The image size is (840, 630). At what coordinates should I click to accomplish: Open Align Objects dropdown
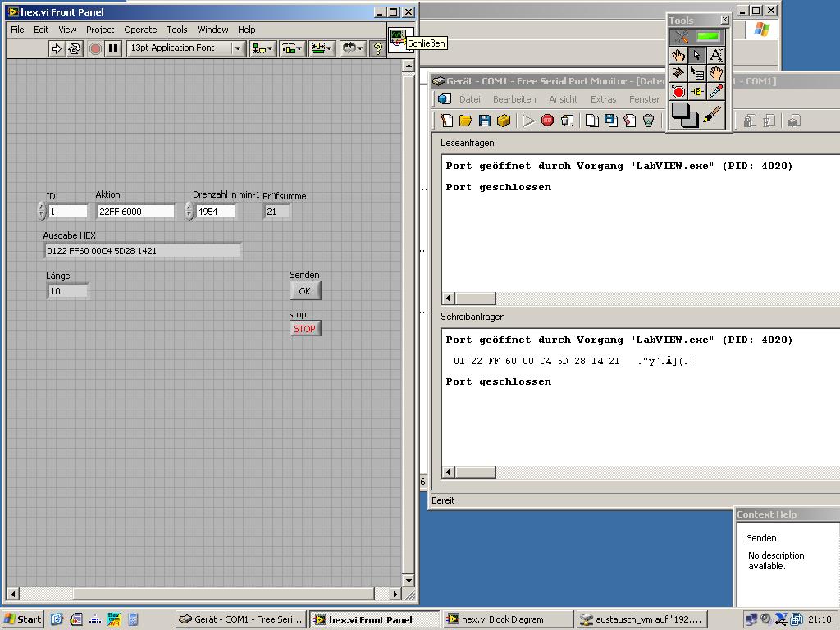click(262, 48)
